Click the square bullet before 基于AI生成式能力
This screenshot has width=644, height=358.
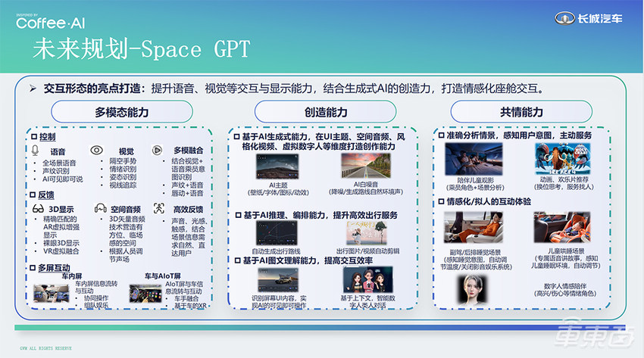[x=236, y=136]
